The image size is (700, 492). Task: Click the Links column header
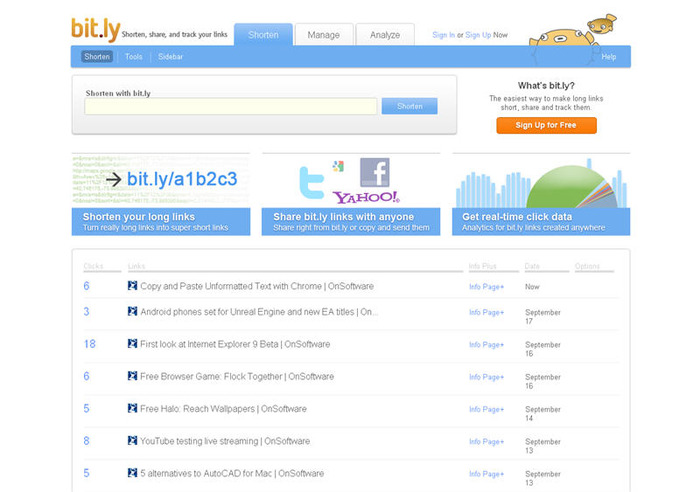(x=136, y=266)
